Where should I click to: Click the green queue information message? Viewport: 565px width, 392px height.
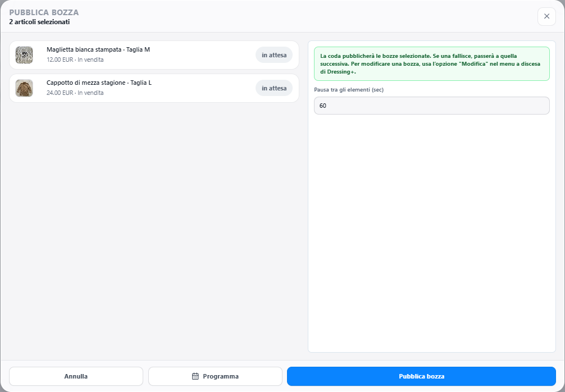pos(432,64)
